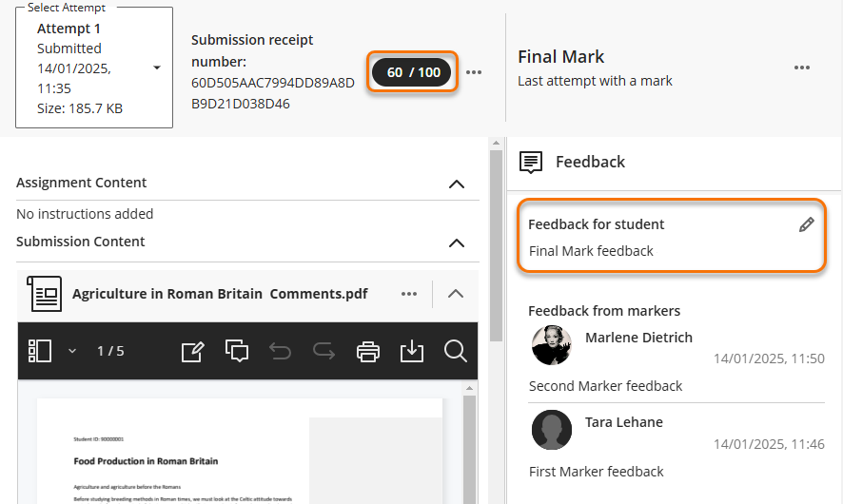Open the comments tool
The height and width of the screenshot is (504, 843).
[x=237, y=352]
